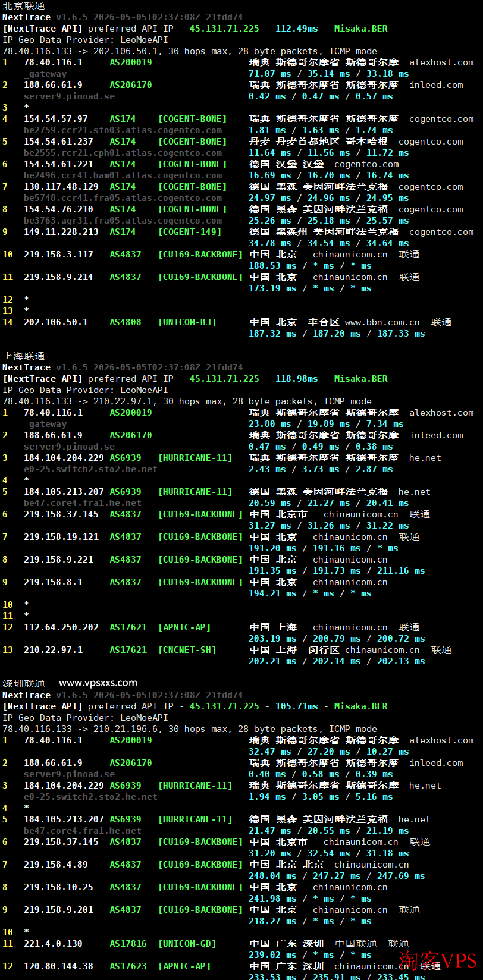Viewport: 483px width, 980px height.
Task: Select hop IP 154.54.61.221
Action: pos(58,164)
